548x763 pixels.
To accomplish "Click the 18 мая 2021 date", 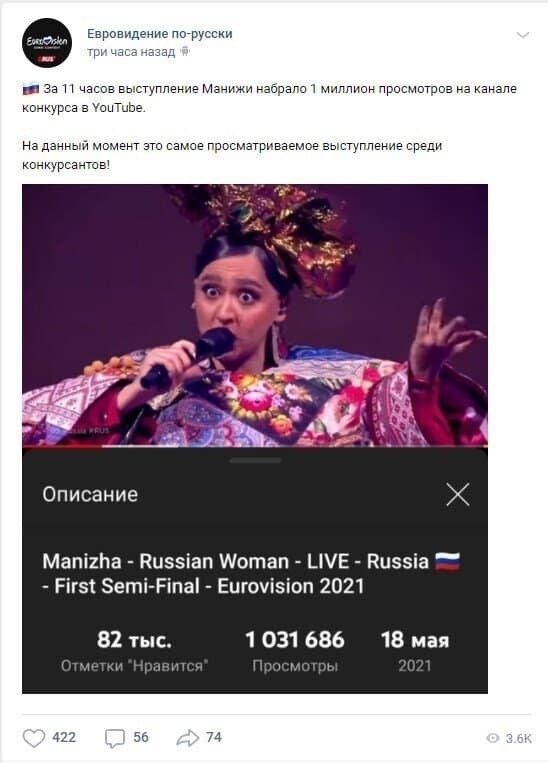I will pos(415,651).
